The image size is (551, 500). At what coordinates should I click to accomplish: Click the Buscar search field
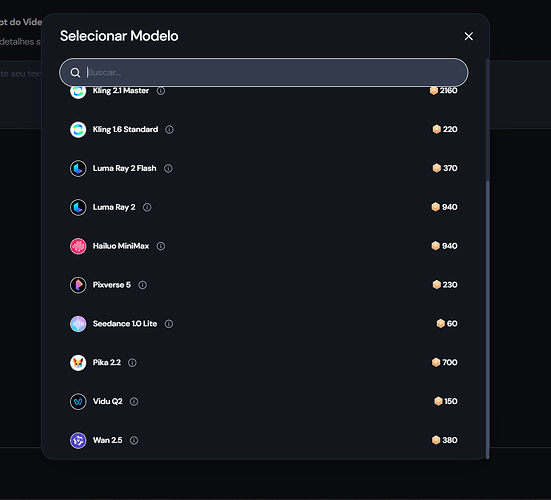point(264,72)
